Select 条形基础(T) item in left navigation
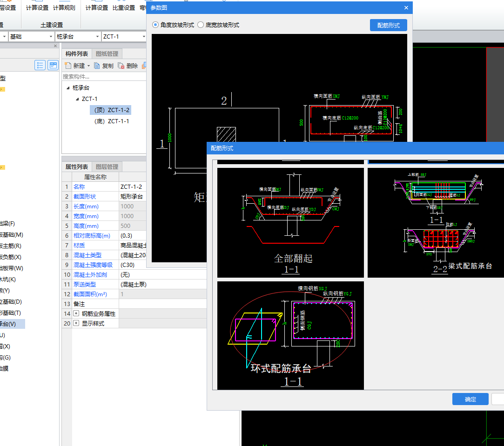 [x=11, y=313]
